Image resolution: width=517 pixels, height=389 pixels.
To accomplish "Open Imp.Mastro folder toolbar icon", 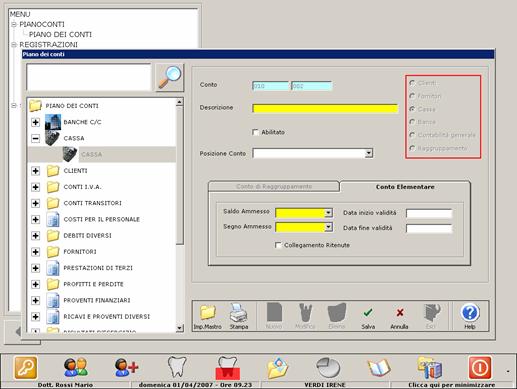I will pos(207,313).
